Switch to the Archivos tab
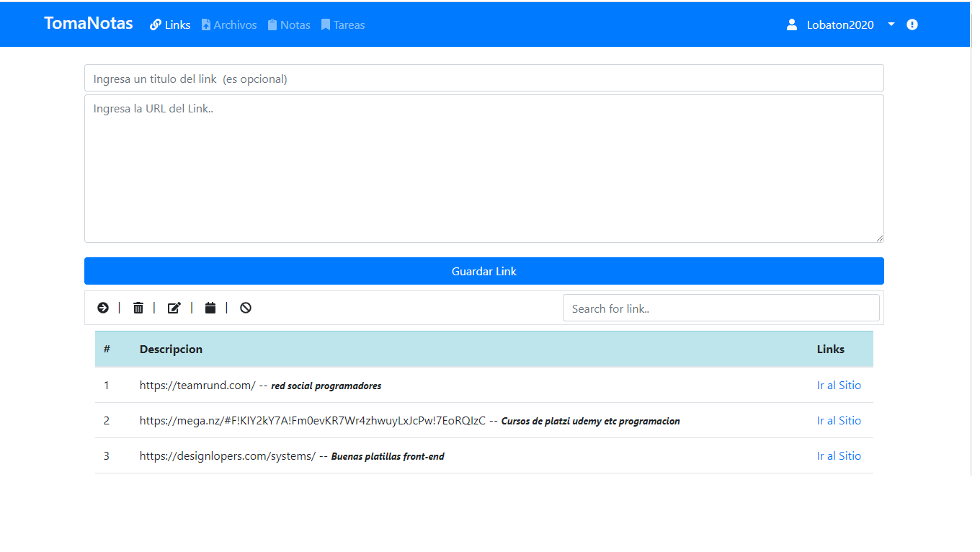This screenshot has height=552, width=980. pyautogui.click(x=229, y=25)
